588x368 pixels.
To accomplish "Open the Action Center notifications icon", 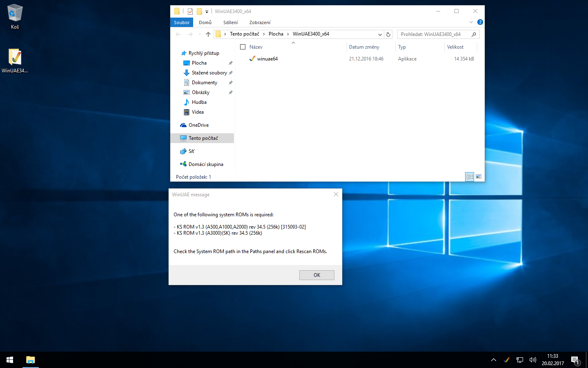I will point(575,360).
